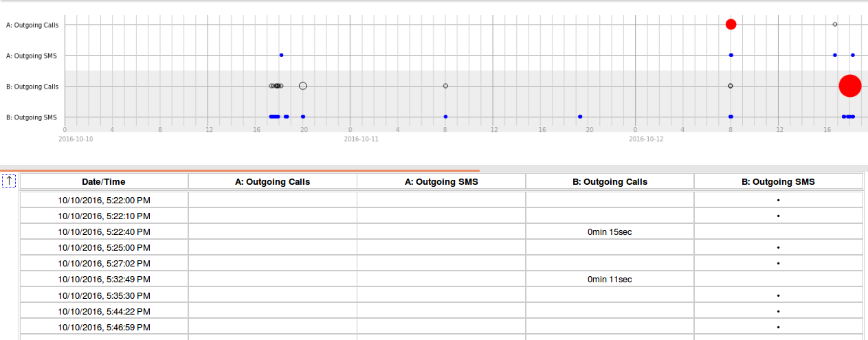Click the blue A: Outgoing SMS dot on 2016-10-10

click(281, 55)
